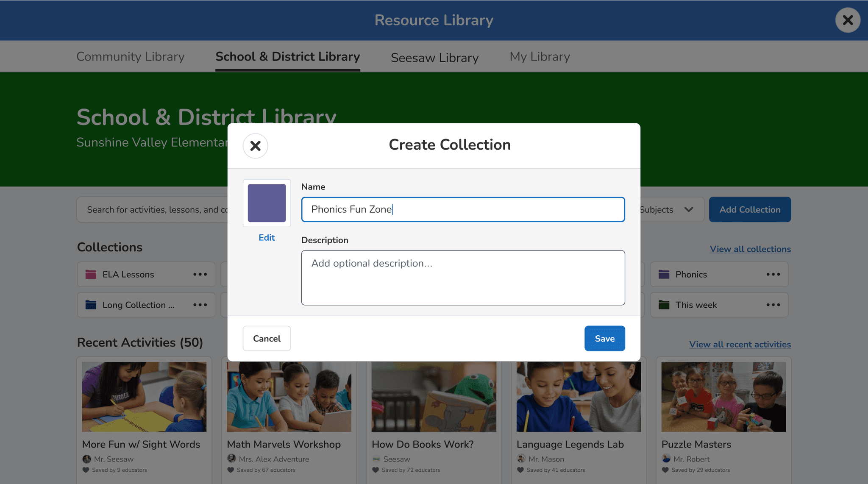Click the Description text area

pos(463,278)
